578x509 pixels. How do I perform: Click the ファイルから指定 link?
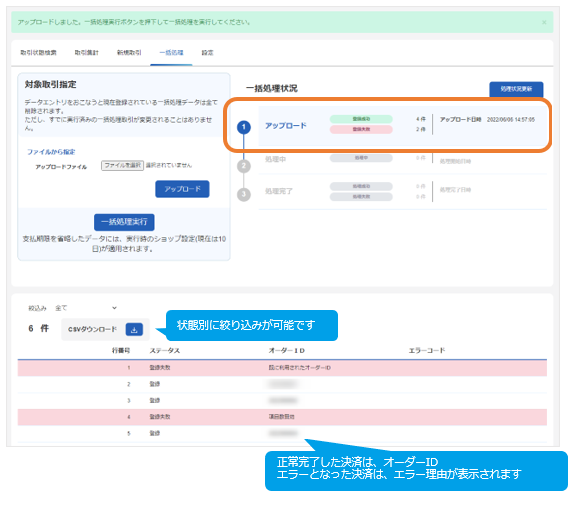click(x=51, y=152)
